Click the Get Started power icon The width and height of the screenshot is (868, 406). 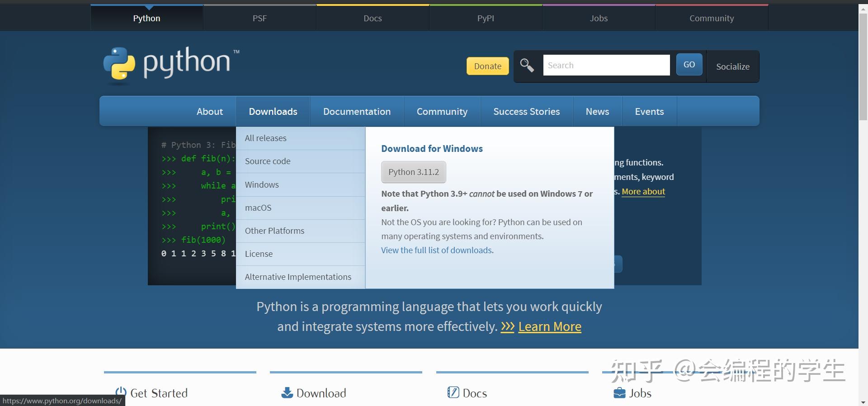pos(121,392)
